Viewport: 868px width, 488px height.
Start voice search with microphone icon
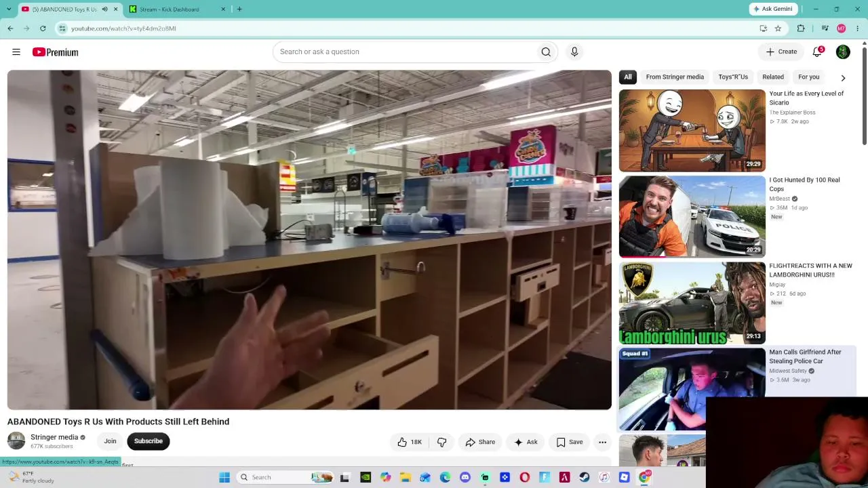[x=574, y=52]
